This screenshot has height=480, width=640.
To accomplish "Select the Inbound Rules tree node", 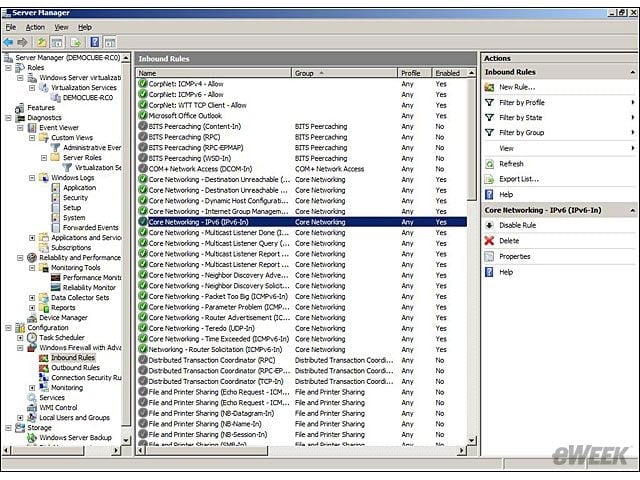I will [73, 358].
